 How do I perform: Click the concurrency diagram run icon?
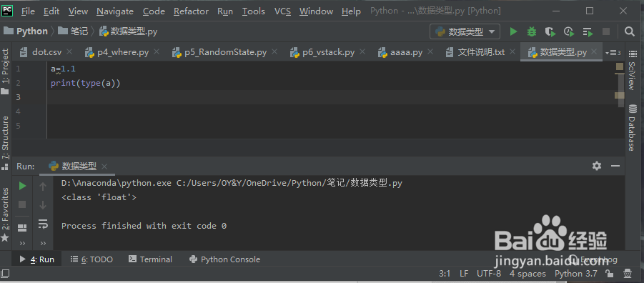click(x=588, y=31)
